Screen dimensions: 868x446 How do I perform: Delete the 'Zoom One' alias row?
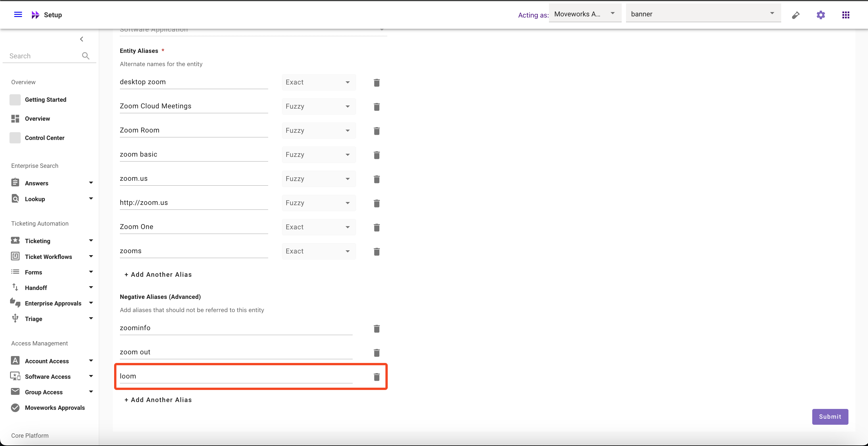377,227
